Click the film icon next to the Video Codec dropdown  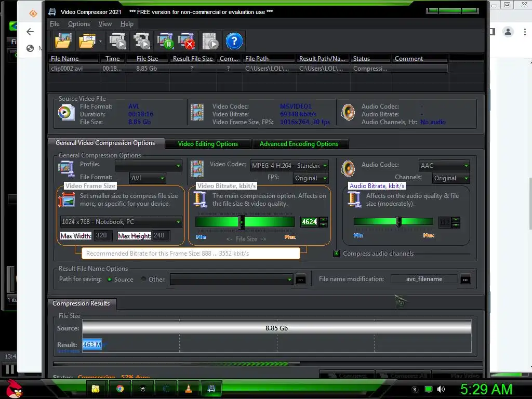pos(197,169)
